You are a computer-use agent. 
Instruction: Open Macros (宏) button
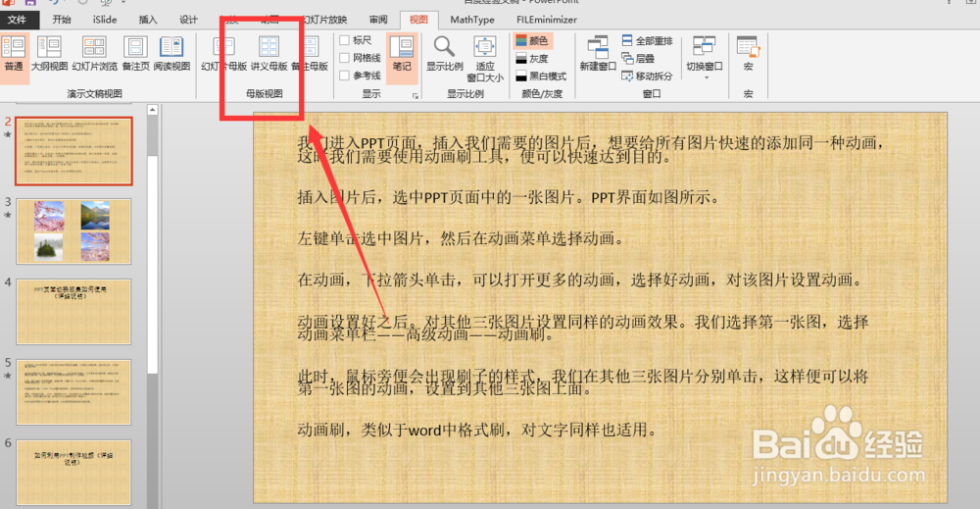748,54
